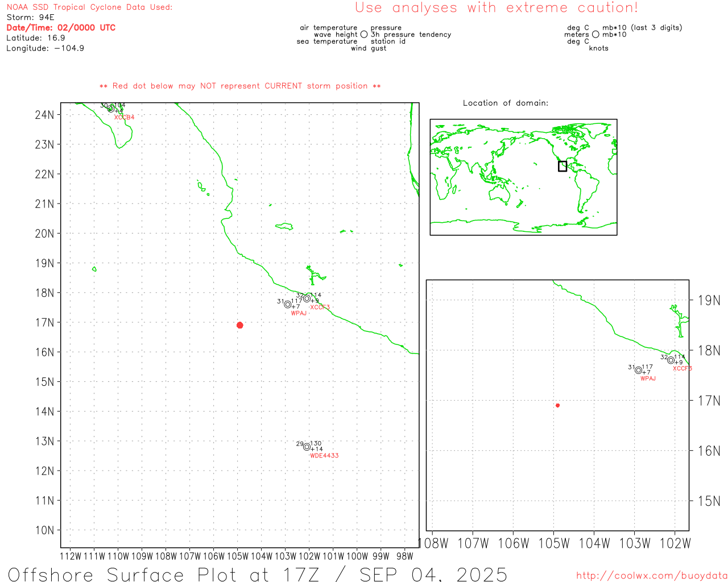Click WPAJ station circle in zoomed inset map
Viewport: 728px width, 582px height.
click(x=638, y=370)
